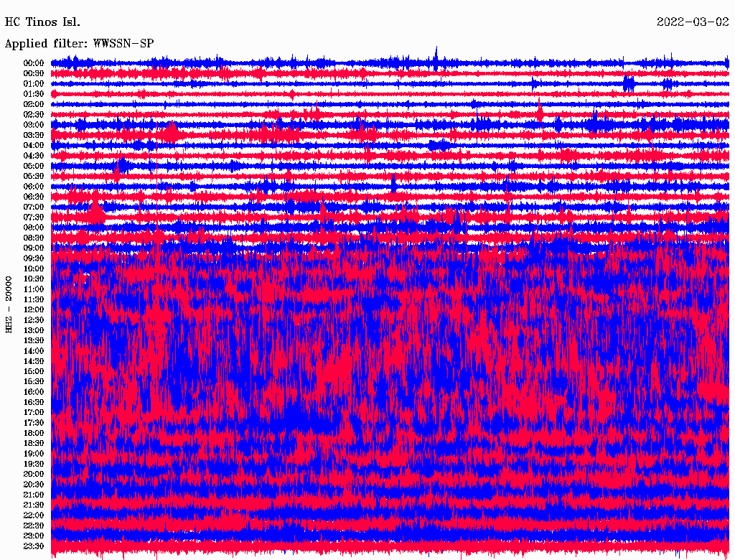Select the 13:30 time label
The height and width of the screenshot is (560, 735).
click(x=34, y=340)
